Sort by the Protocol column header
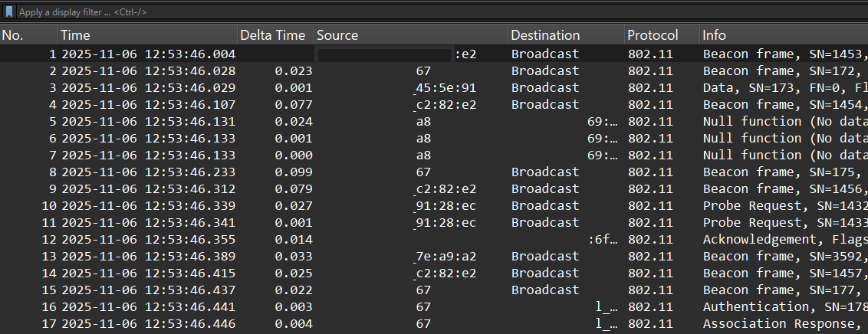This screenshot has width=868, height=334. point(662,35)
